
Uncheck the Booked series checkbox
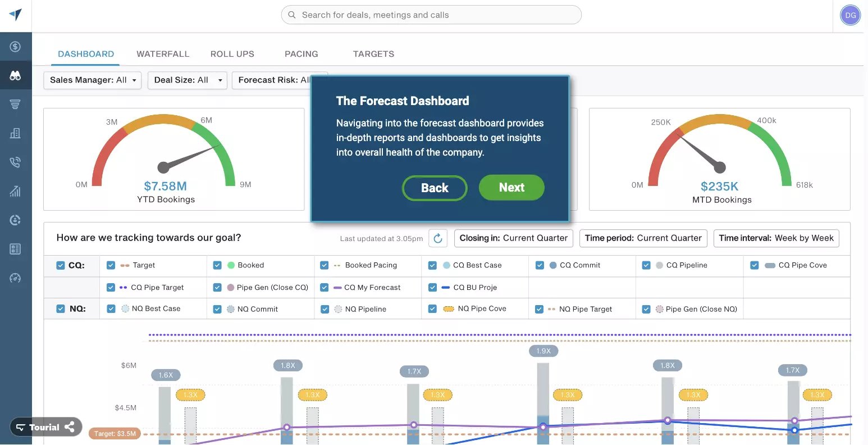(x=217, y=265)
